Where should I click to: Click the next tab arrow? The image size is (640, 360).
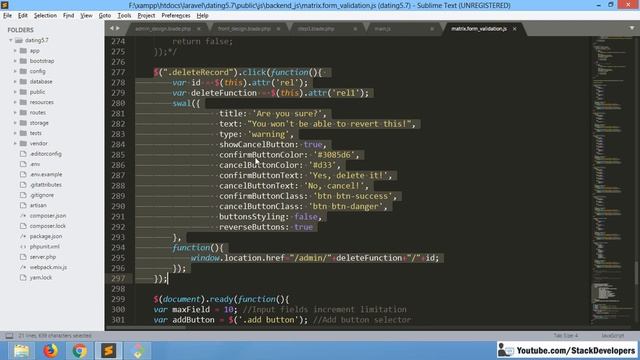[x=118, y=28]
